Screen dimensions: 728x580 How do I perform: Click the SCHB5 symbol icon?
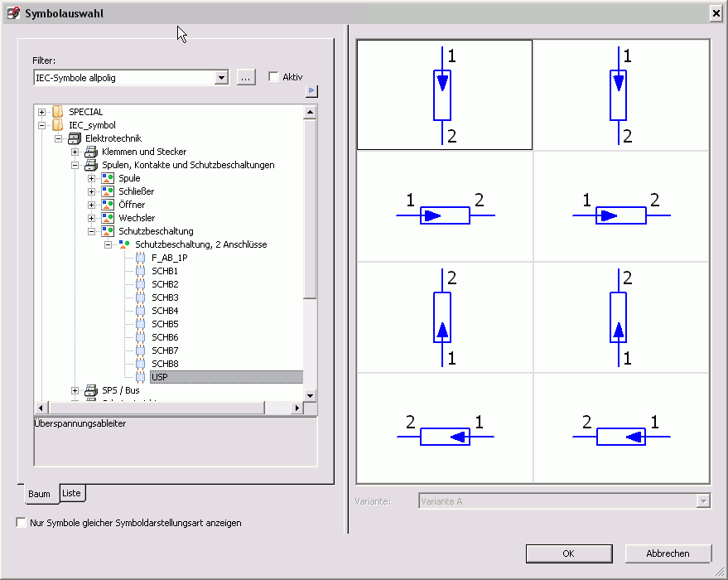pos(140,324)
